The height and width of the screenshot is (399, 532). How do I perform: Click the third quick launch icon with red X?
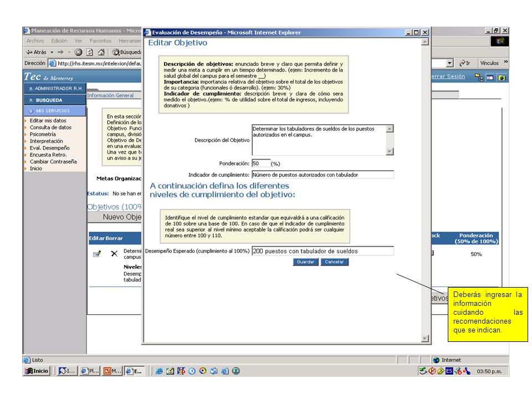[x=181, y=371]
